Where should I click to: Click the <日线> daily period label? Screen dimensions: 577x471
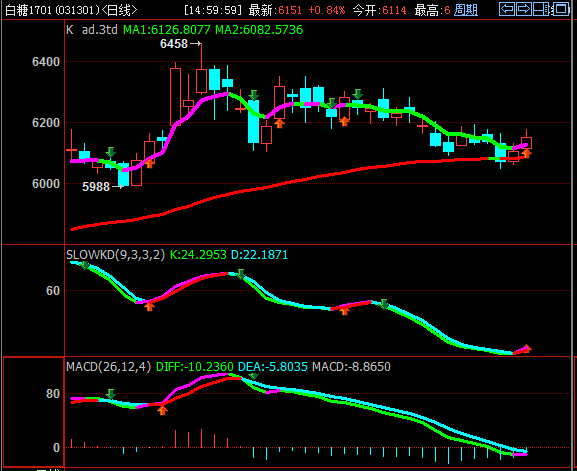[x=119, y=10]
